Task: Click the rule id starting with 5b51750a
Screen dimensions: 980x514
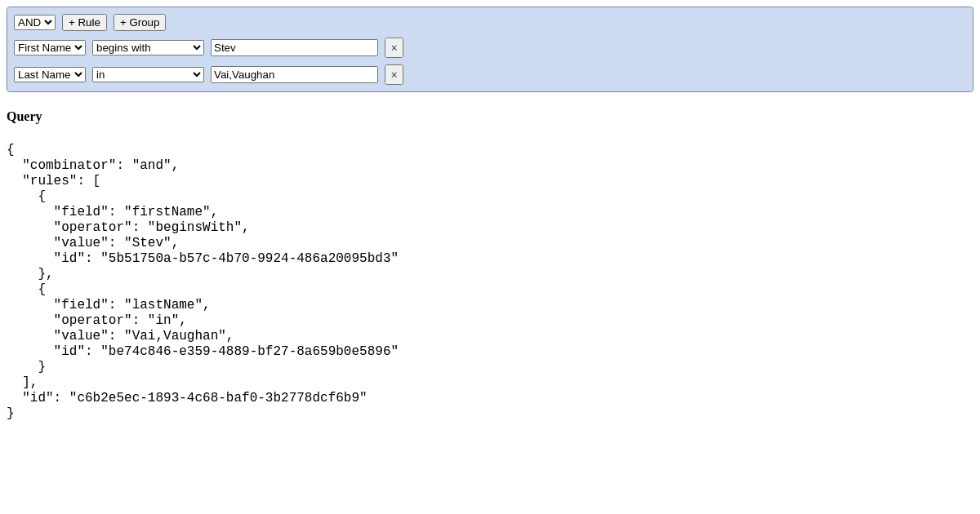Action: 225,259
